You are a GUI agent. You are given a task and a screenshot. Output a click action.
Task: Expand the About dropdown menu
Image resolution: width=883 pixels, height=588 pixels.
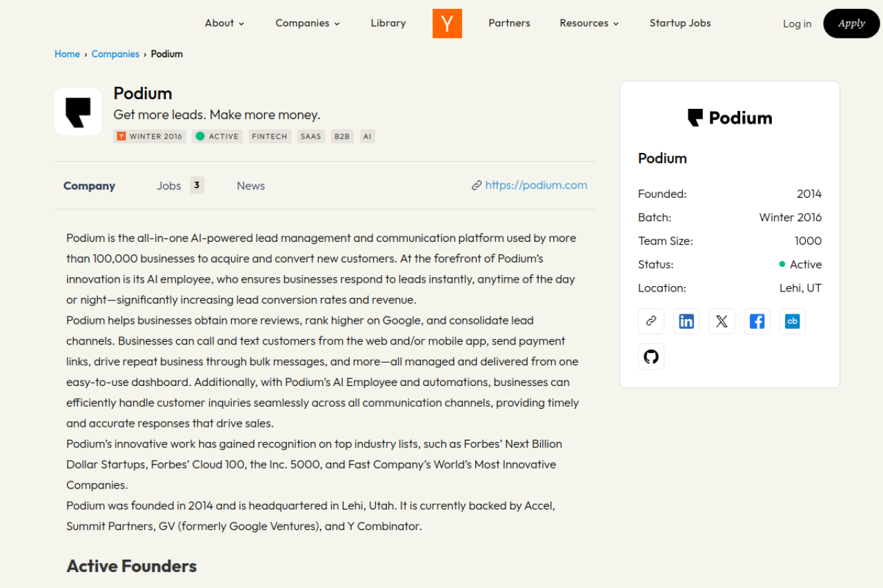225,23
